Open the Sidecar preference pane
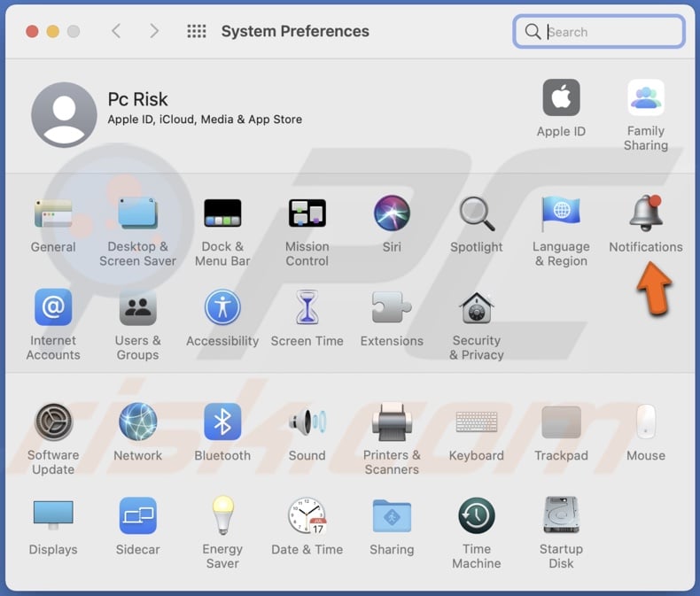The height and width of the screenshot is (596, 700). point(137,516)
